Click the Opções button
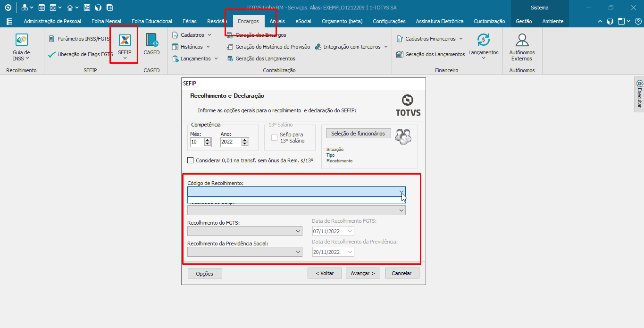This screenshot has width=644, height=328. (x=205, y=273)
